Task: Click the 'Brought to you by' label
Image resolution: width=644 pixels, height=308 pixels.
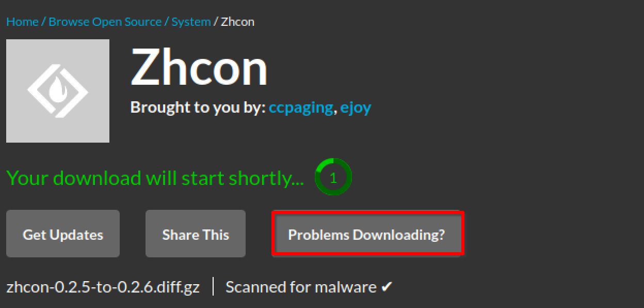Action: pyautogui.click(x=198, y=107)
